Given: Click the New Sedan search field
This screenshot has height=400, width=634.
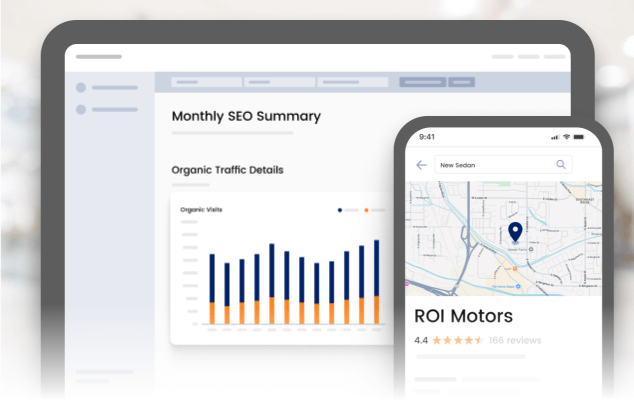Looking at the screenshot, I should (503, 165).
